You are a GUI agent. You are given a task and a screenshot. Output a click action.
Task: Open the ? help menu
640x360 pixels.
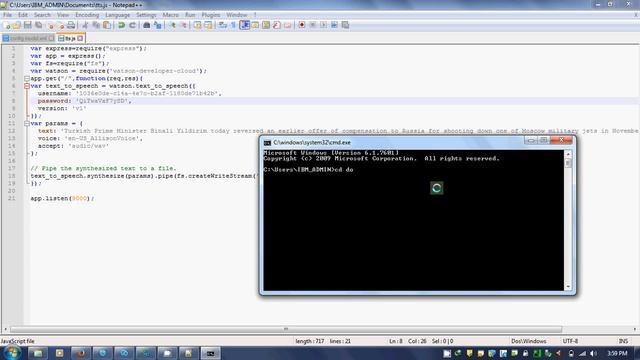click(255, 15)
